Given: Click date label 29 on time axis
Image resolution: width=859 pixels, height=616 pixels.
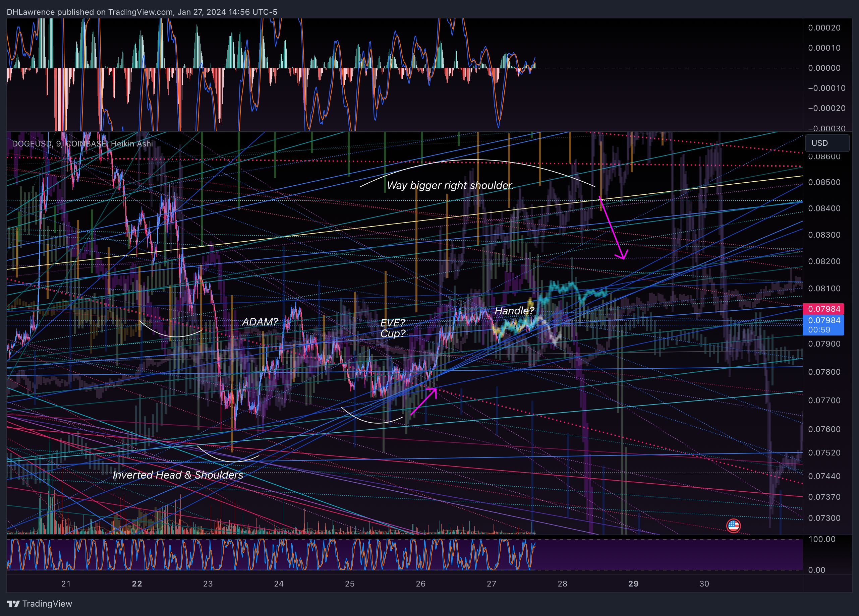Looking at the screenshot, I should point(633,583).
